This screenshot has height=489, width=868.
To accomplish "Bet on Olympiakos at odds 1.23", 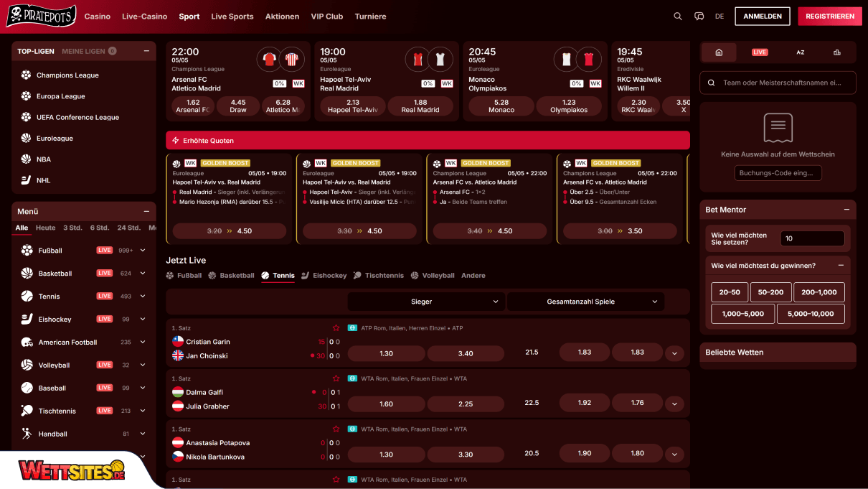I will tap(569, 106).
